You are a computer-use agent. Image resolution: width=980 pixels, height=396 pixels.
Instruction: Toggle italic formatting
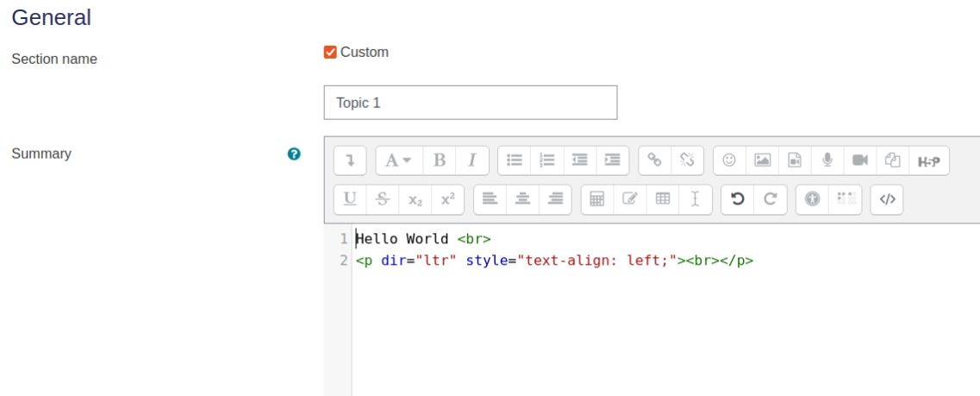coord(472,160)
